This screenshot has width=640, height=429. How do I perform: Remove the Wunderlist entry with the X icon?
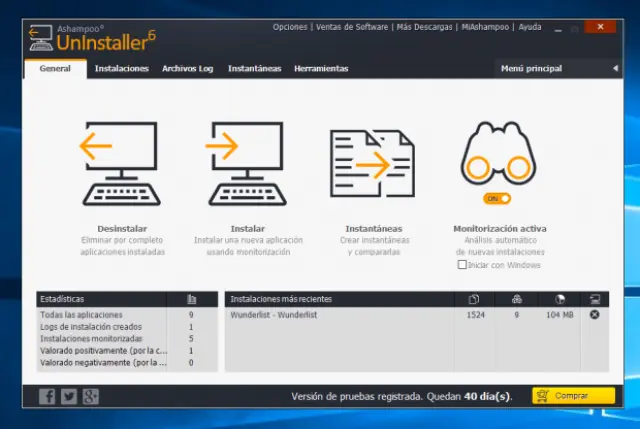pos(594,315)
